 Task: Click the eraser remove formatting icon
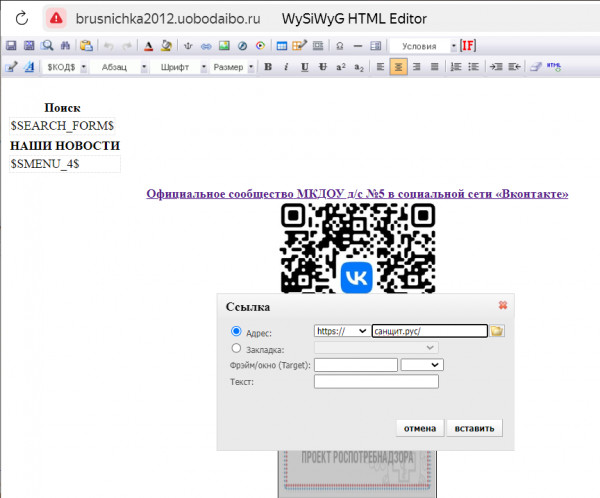click(x=536, y=67)
